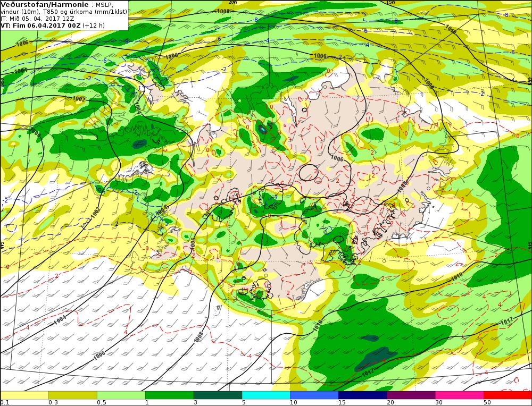Pick the royal blue legend swatch
Viewport: 532px width, 406px height.
click(314, 395)
